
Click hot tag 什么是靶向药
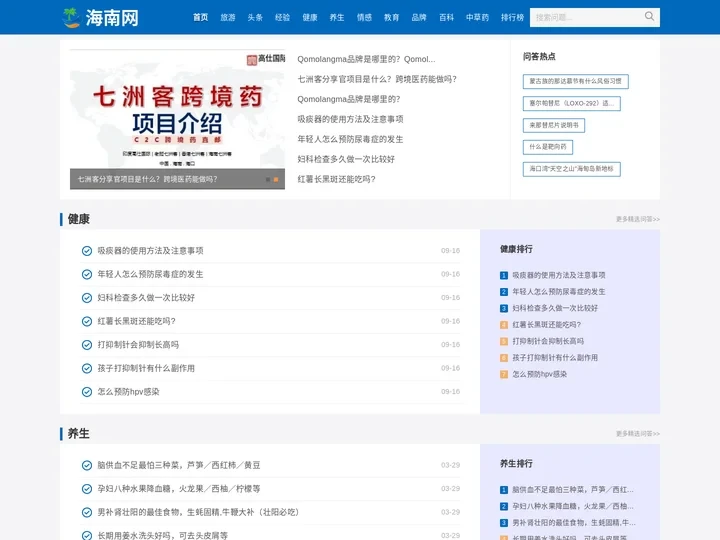click(x=548, y=147)
